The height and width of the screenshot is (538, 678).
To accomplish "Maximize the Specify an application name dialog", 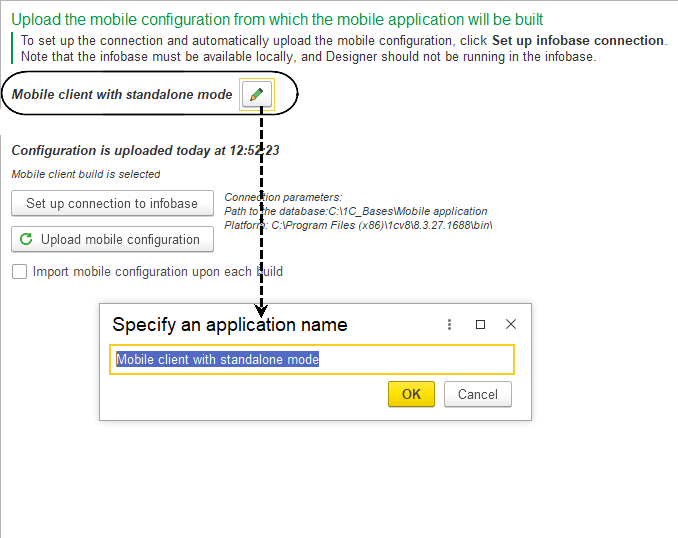I will click(480, 325).
